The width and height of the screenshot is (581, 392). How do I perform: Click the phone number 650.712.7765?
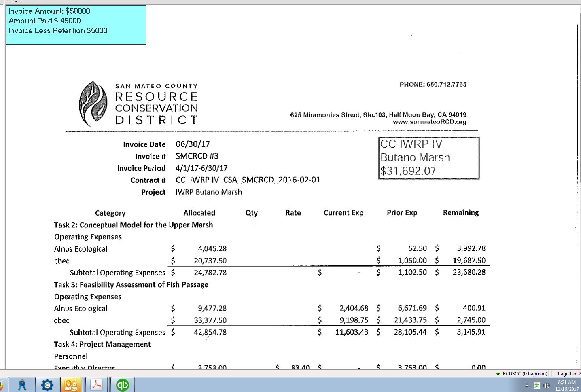pyautogui.click(x=447, y=84)
